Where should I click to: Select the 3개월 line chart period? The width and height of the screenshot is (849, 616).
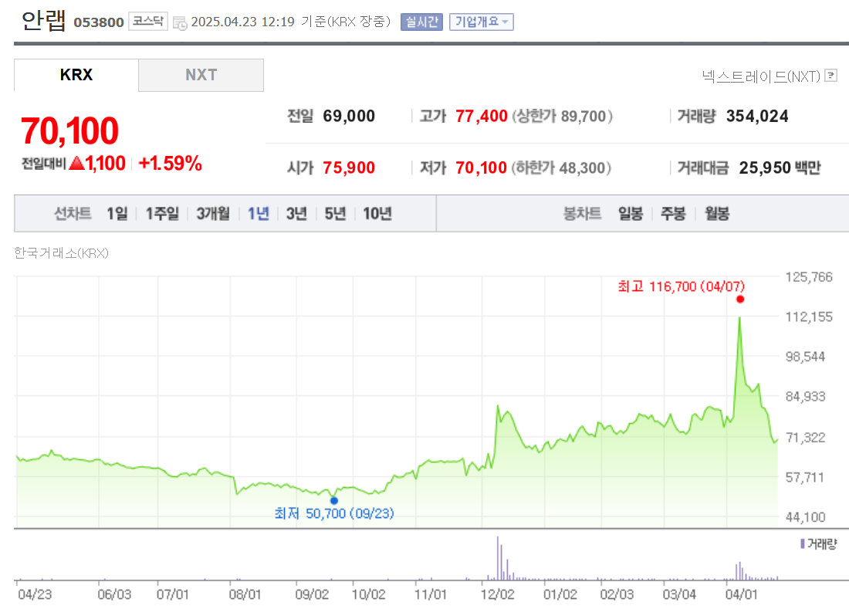pyautogui.click(x=213, y=213)
